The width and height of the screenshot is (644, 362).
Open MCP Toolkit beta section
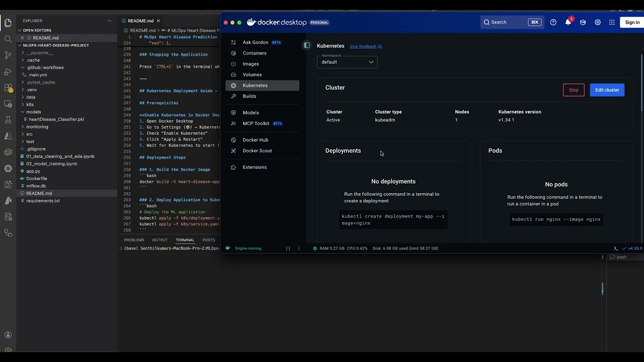pyautogui.click(x=262, y=123)
